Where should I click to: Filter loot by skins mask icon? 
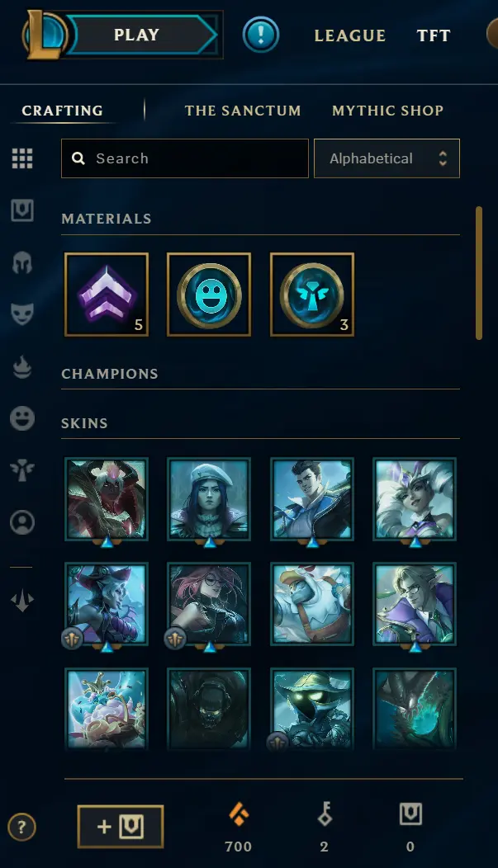click(22, 314)
